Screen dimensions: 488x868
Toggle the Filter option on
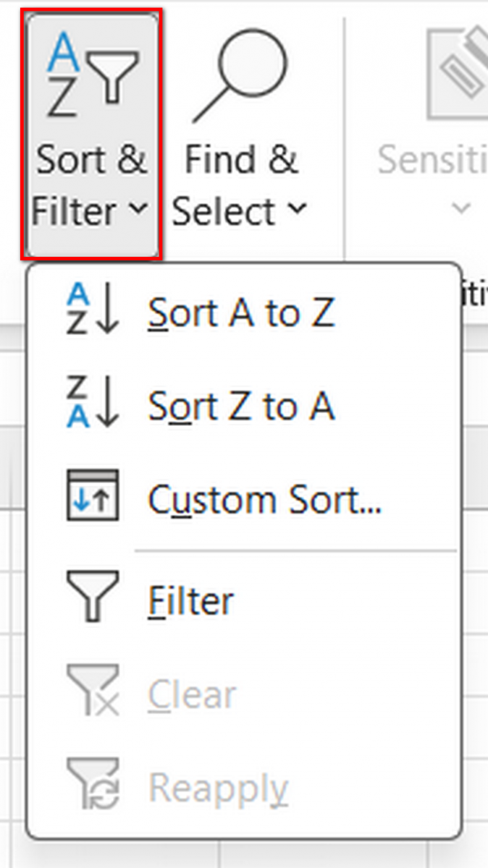pyautogui.click(x=191, y=601)
